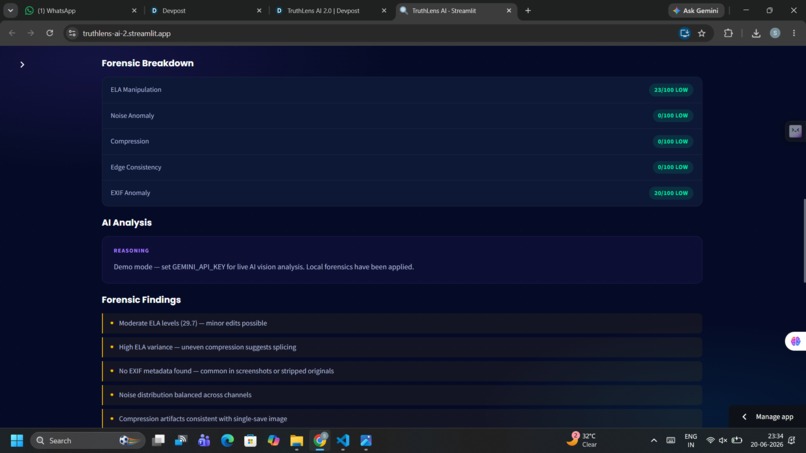This screenshot has height=453, width=806.
Task: Click the 23/100 LOW badge for ELA Manipulation
Action: (671, 90)
